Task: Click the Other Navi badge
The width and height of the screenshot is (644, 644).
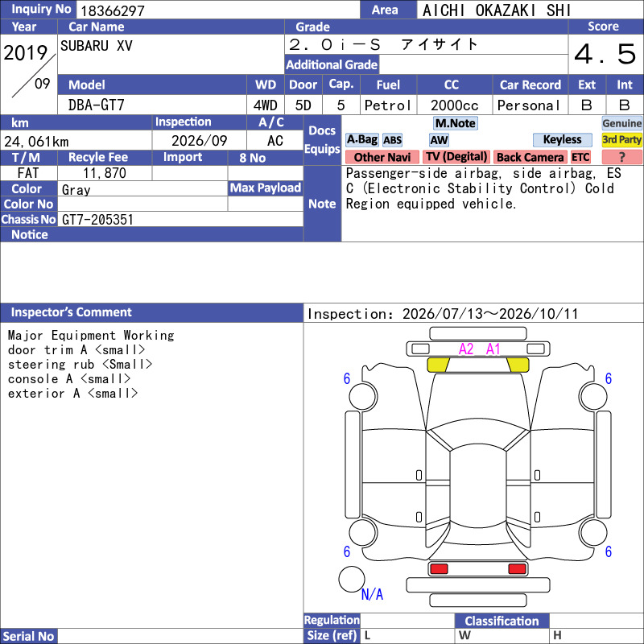Action: [x=382, y=157]
